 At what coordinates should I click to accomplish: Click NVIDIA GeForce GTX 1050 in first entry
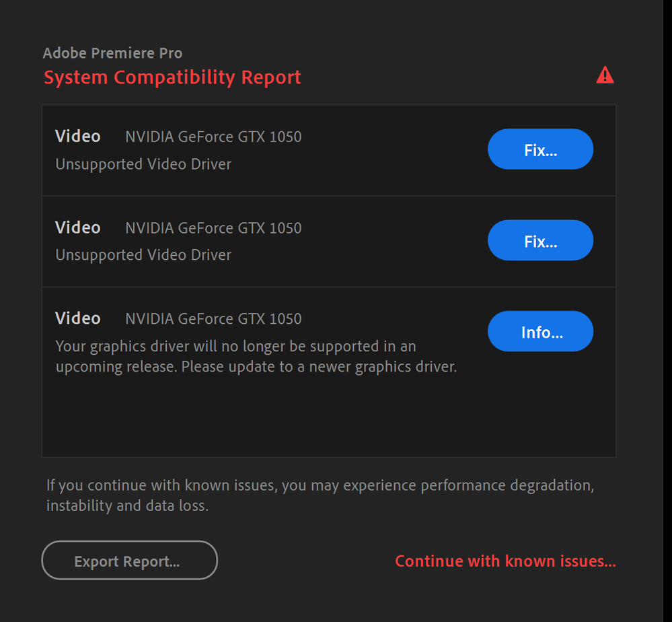213,137
